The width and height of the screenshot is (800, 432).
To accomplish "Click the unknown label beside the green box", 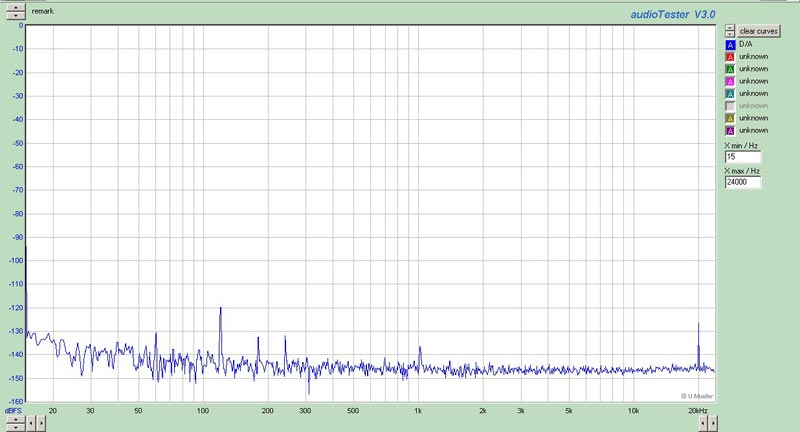I will [x=754, y=69].
